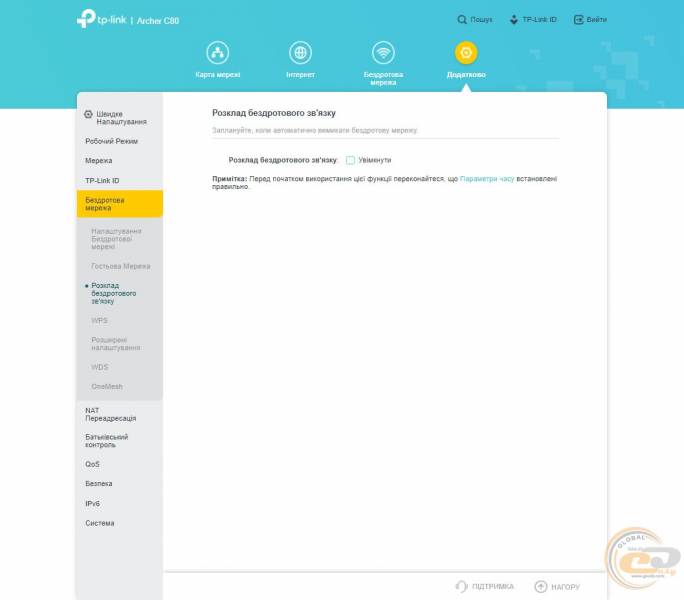Switch to the Карта мережі tab label
684x600 pixels.
(x=218, y=75)
